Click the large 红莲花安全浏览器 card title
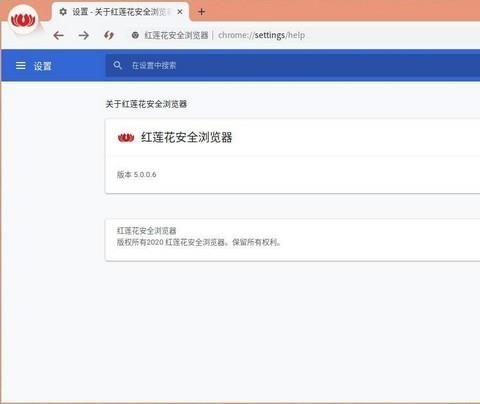The image size is (480, 404). click(186, 137)
